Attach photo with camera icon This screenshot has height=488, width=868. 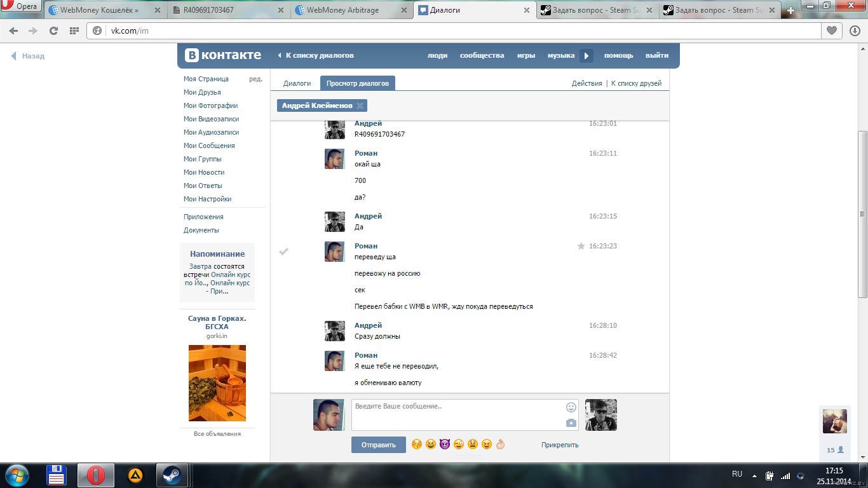click(571, 423)
